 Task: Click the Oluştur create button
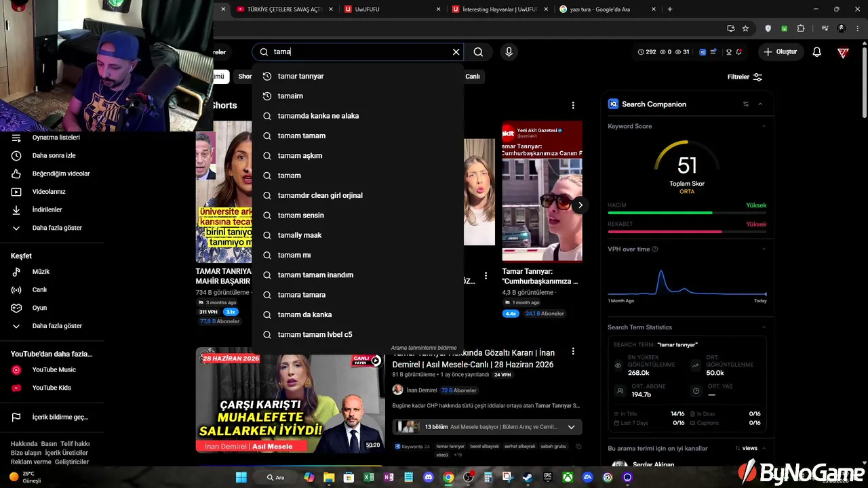(x=781, y=52)
